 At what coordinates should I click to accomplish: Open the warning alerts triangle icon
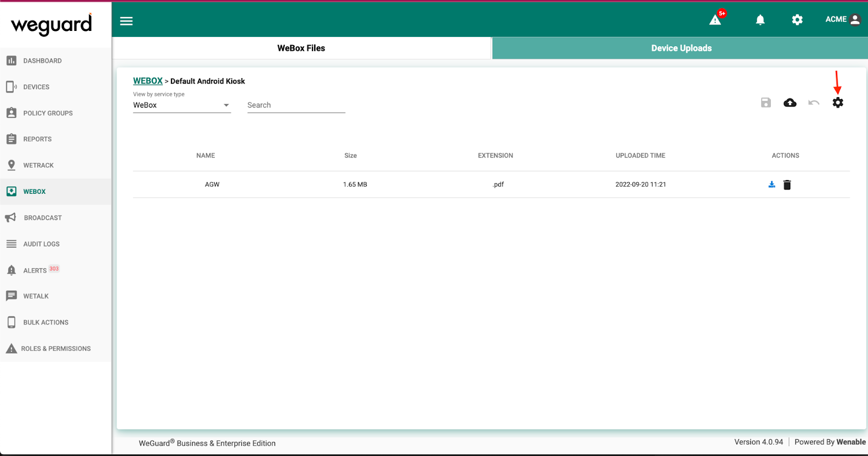(x=716, y=20)
